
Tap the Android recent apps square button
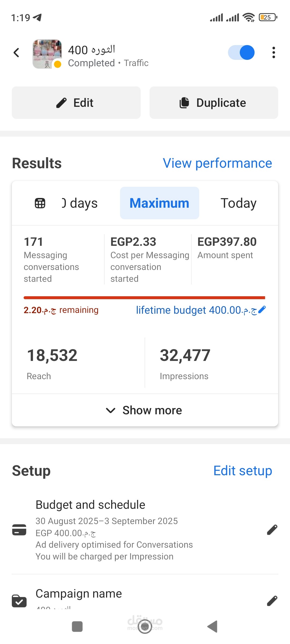pyautogui.click(x=77, y=627)
